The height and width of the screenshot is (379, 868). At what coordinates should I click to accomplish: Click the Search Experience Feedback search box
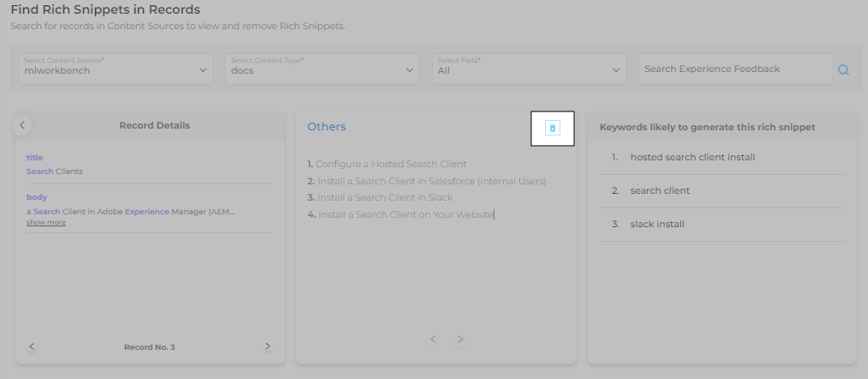[x=735, y=69]
